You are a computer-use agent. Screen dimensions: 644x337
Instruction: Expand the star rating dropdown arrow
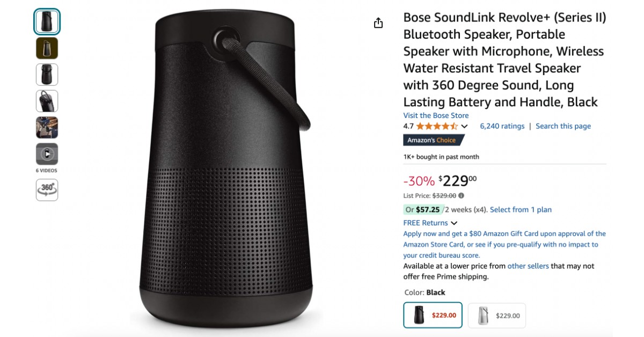(465, 127)
